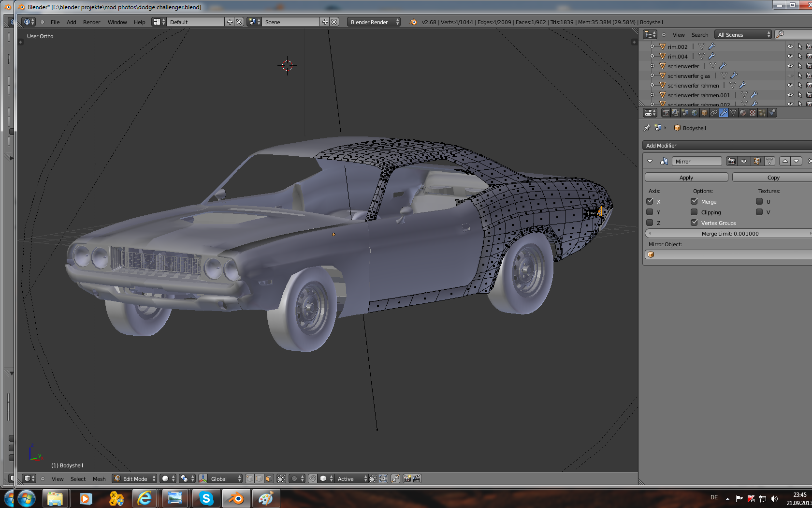Open the Blender Render engine dropdown
The width and height of the screenshot is (812, 508).
[x=374, y=22]
